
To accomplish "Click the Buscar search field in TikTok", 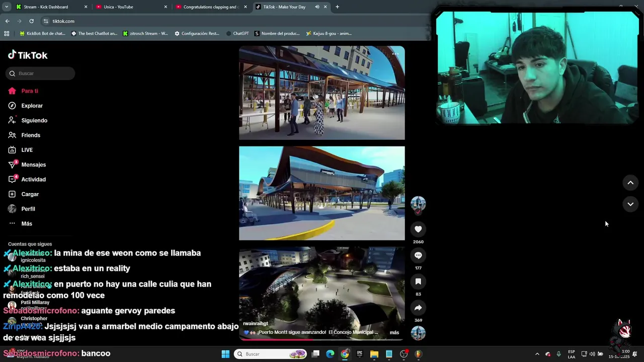I will pyautogui.click(x=40, y=73).
